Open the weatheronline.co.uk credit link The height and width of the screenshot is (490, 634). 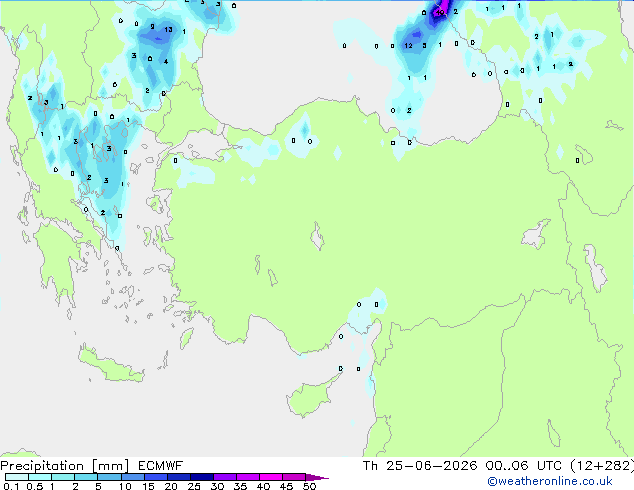click(x=550, y=481)
